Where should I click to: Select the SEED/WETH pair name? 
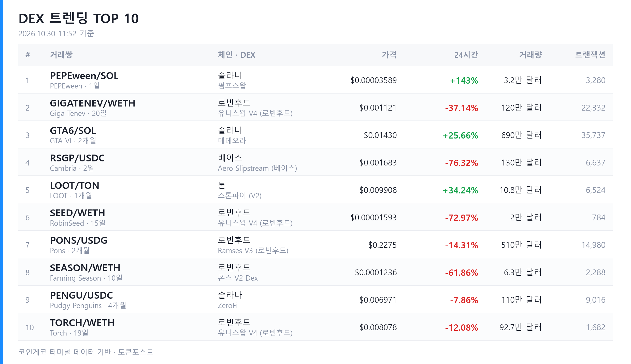click(78, 213)
